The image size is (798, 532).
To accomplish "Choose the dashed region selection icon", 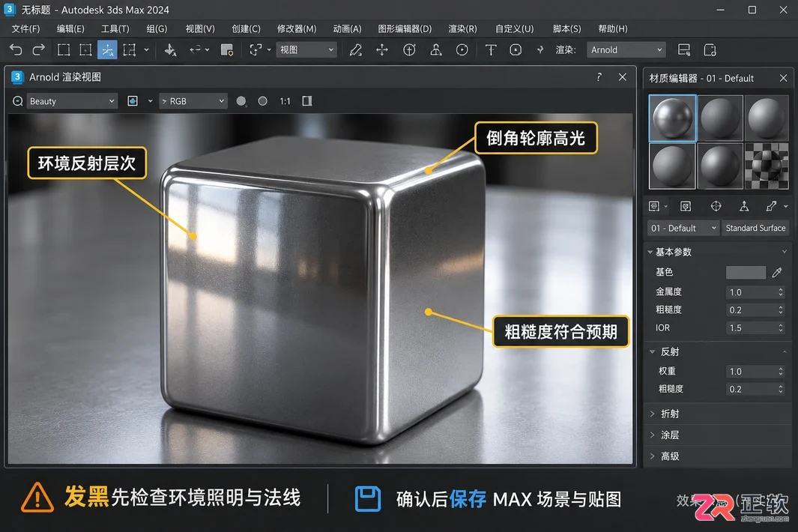I will pyautogui.click(x=85, y=50).
